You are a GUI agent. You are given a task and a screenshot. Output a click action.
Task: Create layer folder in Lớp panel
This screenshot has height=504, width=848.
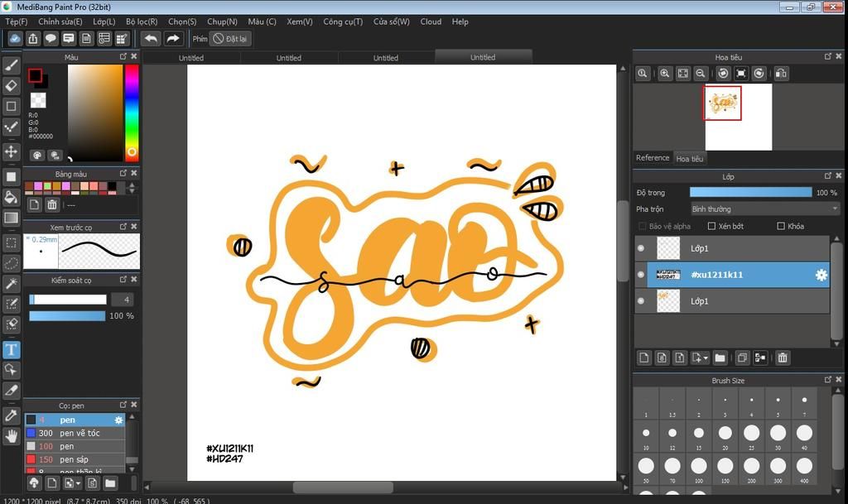(720, 358)
